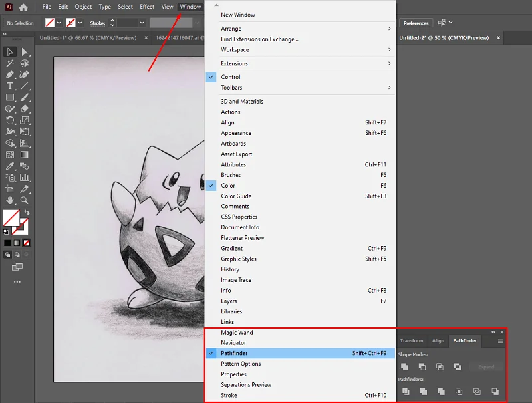Click the Minus Front shape mode icon
Image resolution: width=532 pixels, height=403 pixels.
click(422, 366)
